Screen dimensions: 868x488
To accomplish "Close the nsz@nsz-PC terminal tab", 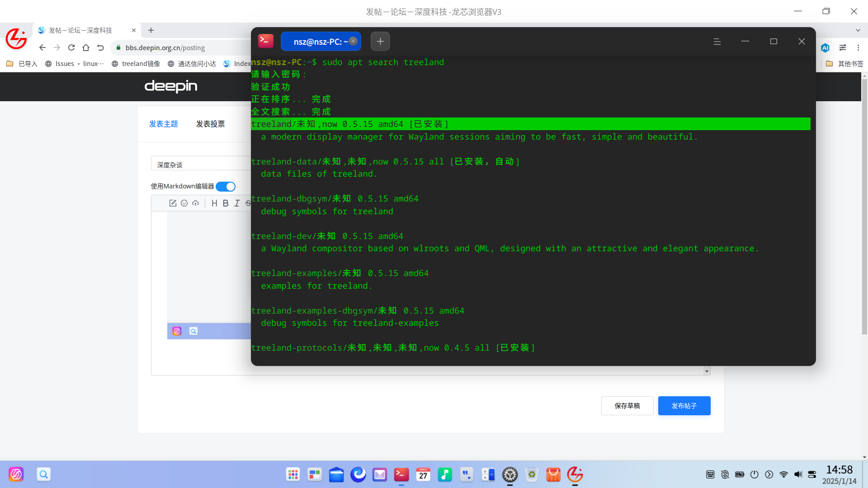I will 353,41.
